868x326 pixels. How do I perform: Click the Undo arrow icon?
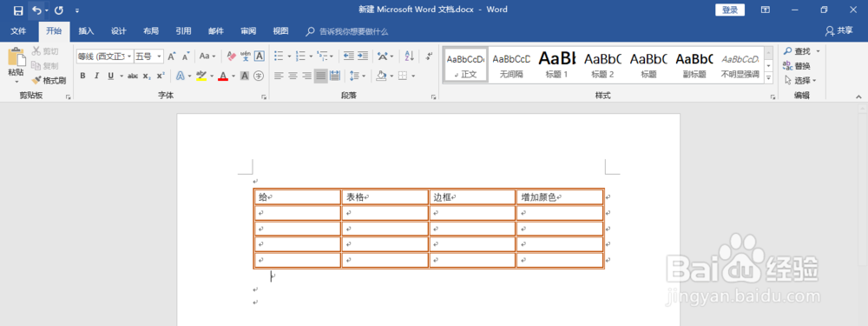click(x=36, y=10)
